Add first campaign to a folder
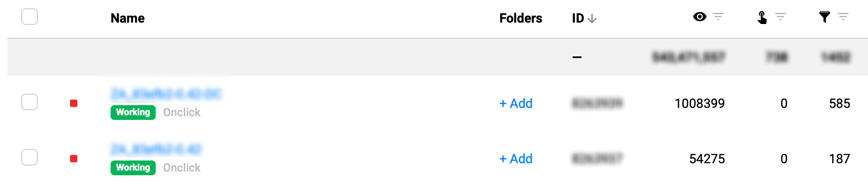This screenshot has width=868, height=190. pos(516,103)
